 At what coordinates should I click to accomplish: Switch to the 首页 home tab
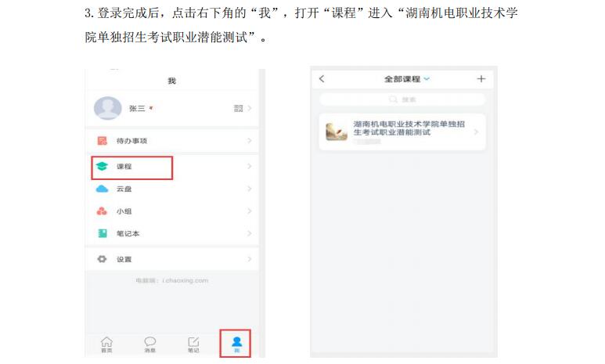[x=106, y=344]
